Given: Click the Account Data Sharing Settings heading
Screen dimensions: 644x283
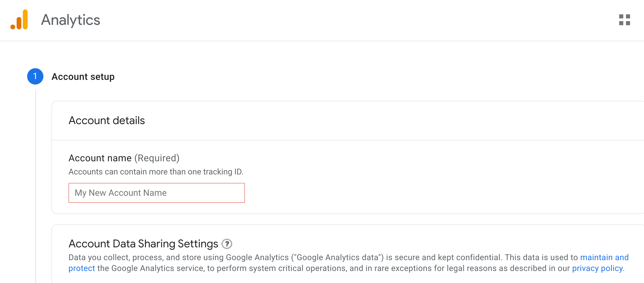Looking at the screenshot, I should [x=143, y=244].
